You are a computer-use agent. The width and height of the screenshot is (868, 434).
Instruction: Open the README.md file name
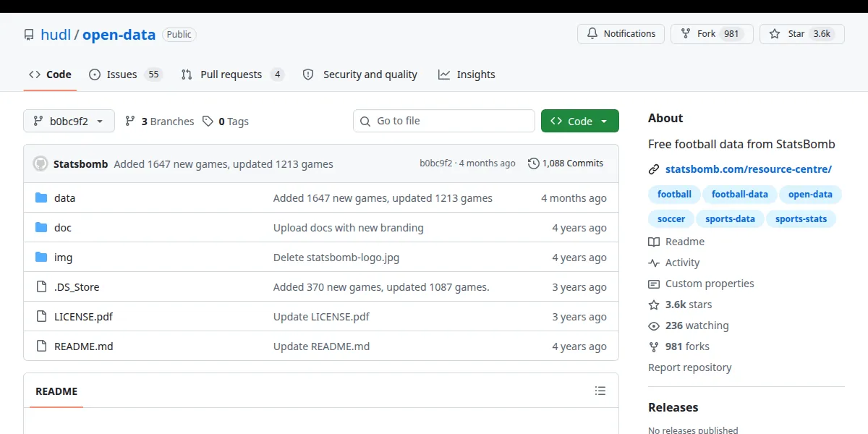[x=84, y=346]
